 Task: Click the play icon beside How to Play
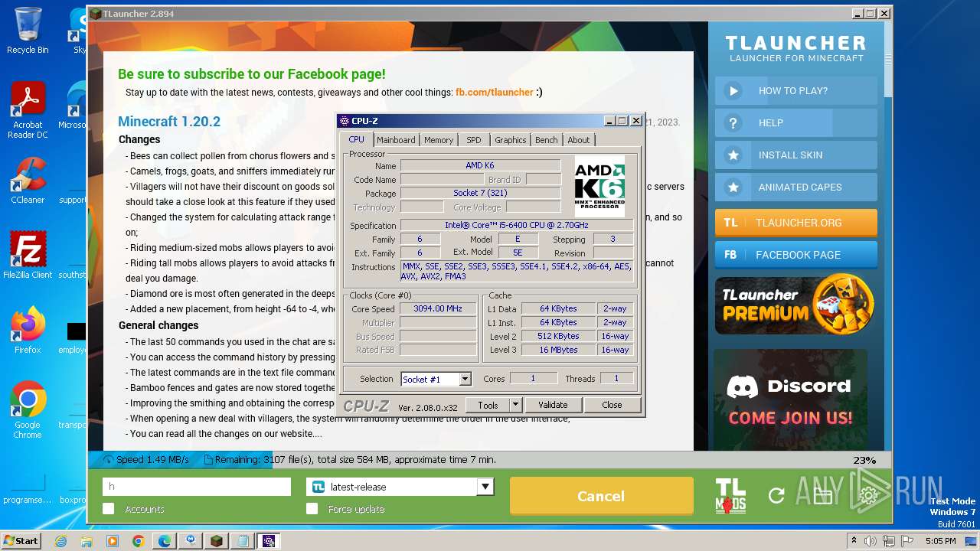733,90
